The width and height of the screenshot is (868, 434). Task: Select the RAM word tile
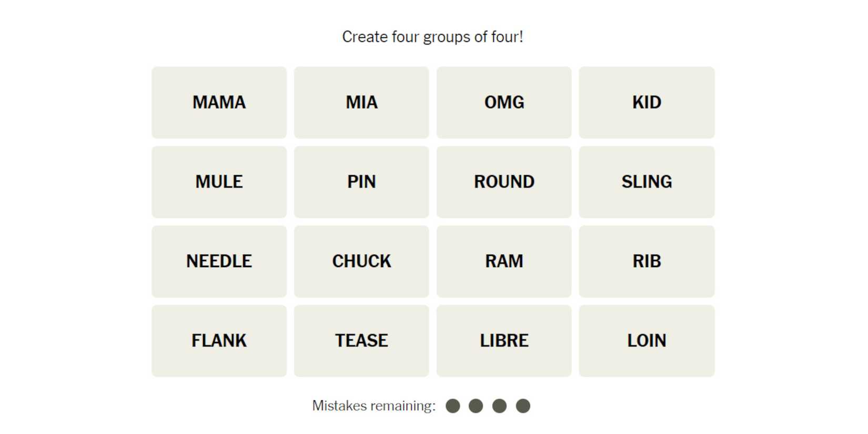click(x=504, y=261)
